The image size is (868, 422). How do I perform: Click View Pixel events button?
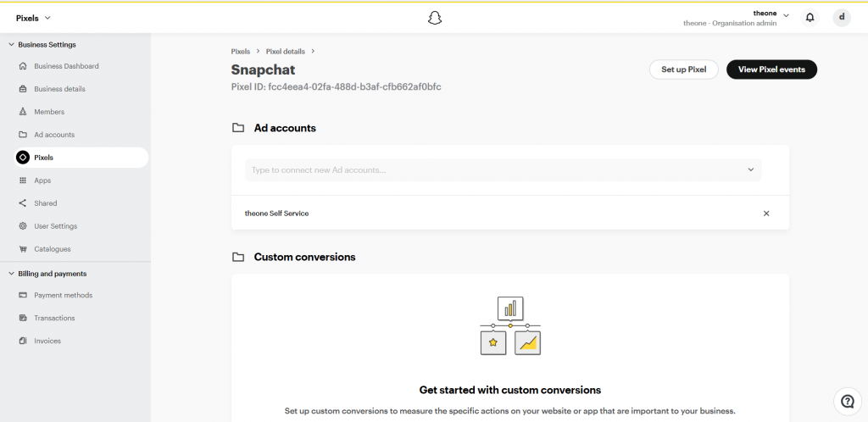point(771,69)
